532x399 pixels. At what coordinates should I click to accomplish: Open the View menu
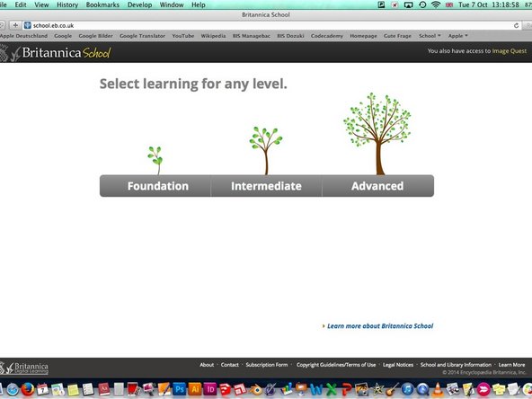(x=41, y=4)
